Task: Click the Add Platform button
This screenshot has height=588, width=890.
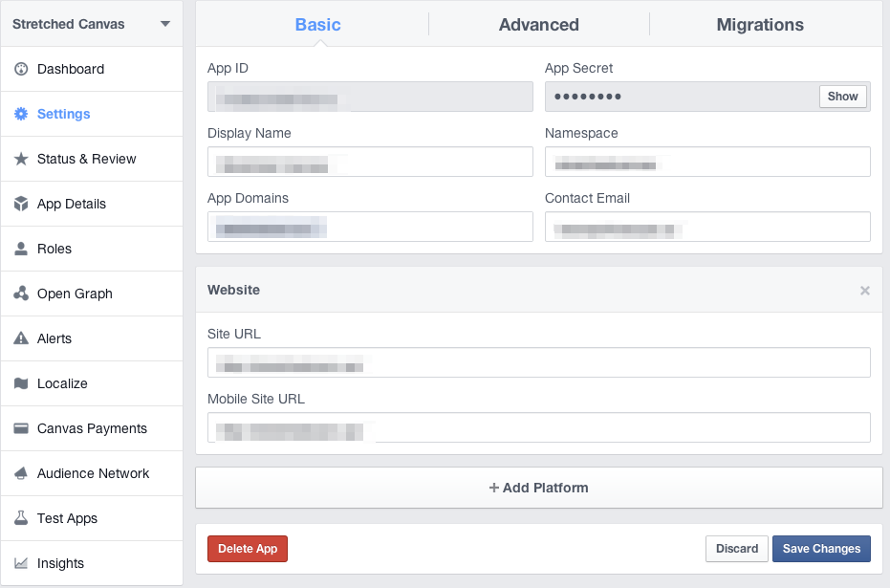Action: pos(538,488)
